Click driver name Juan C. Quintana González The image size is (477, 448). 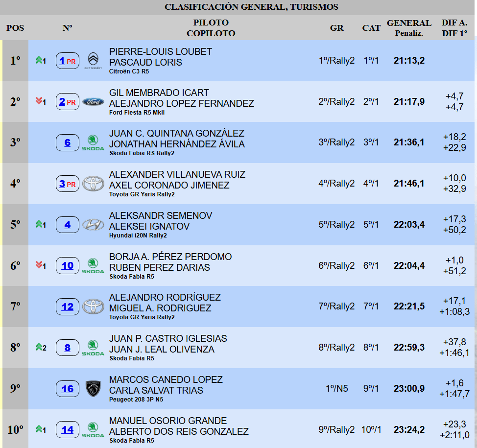pyautogui.click(x=177, y=134)
